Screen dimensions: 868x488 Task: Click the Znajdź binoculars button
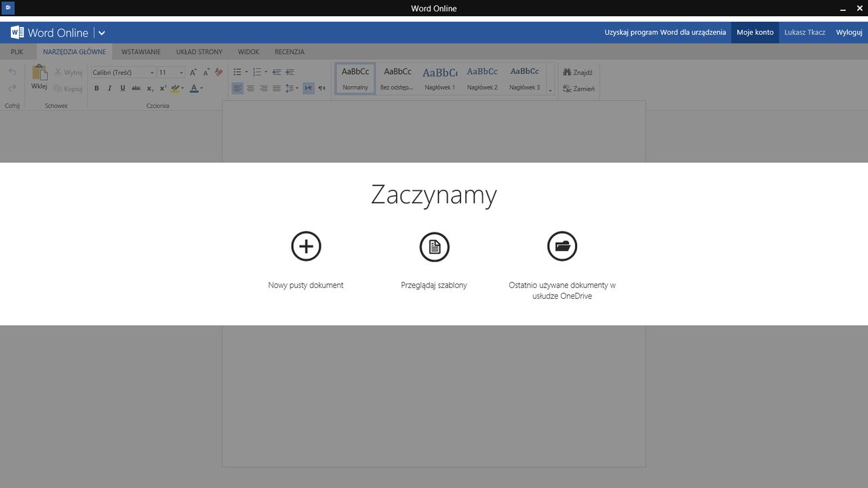tap(578, 73)
